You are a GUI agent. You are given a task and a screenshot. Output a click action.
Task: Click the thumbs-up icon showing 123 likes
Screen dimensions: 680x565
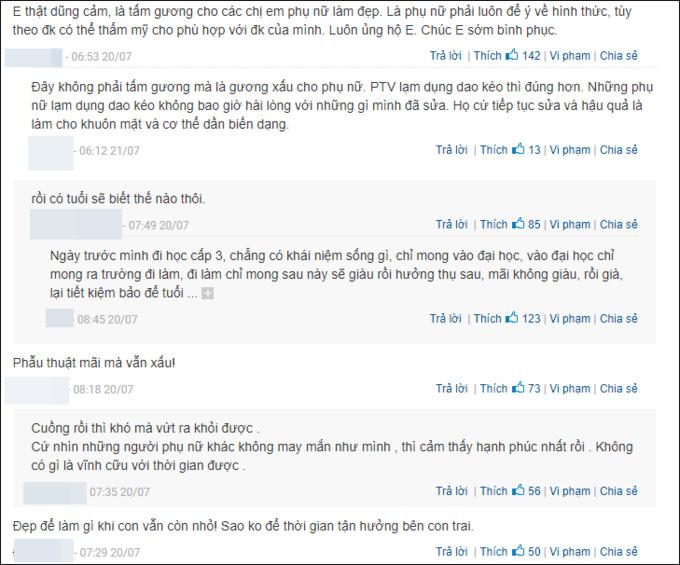pyautogui.click(x=512, y=317)
